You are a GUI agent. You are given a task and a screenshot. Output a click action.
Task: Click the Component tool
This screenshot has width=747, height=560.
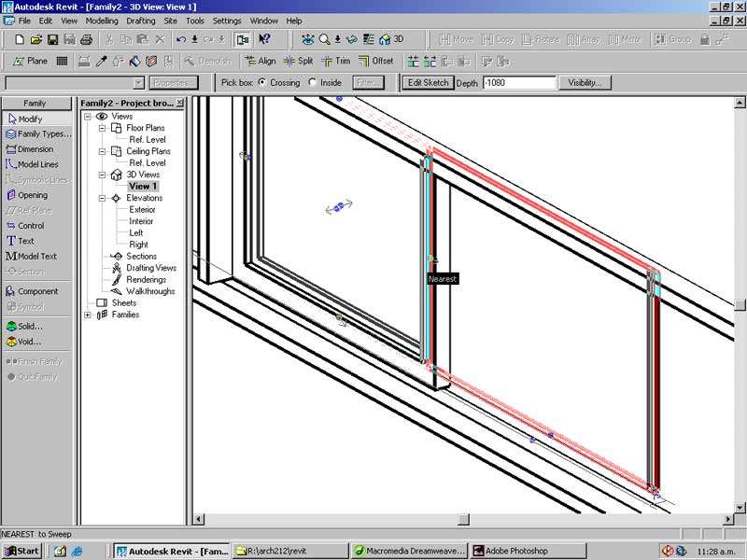pos(32,291)
